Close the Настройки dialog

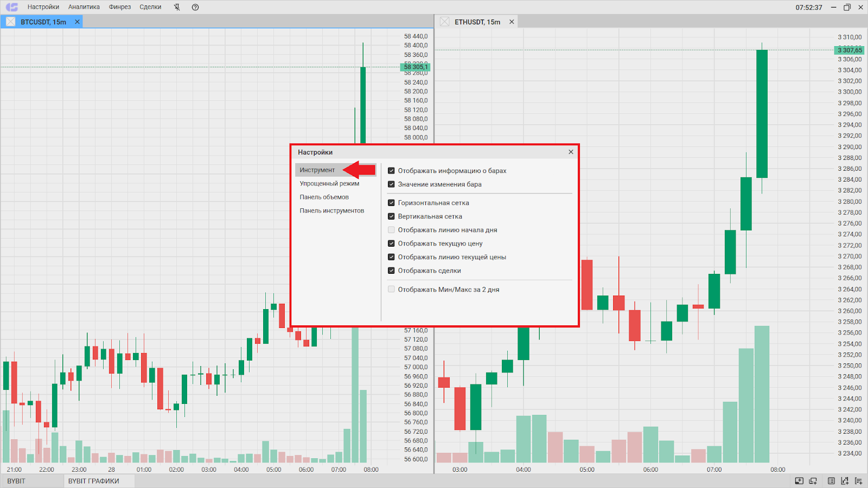[x=571, y=152]
